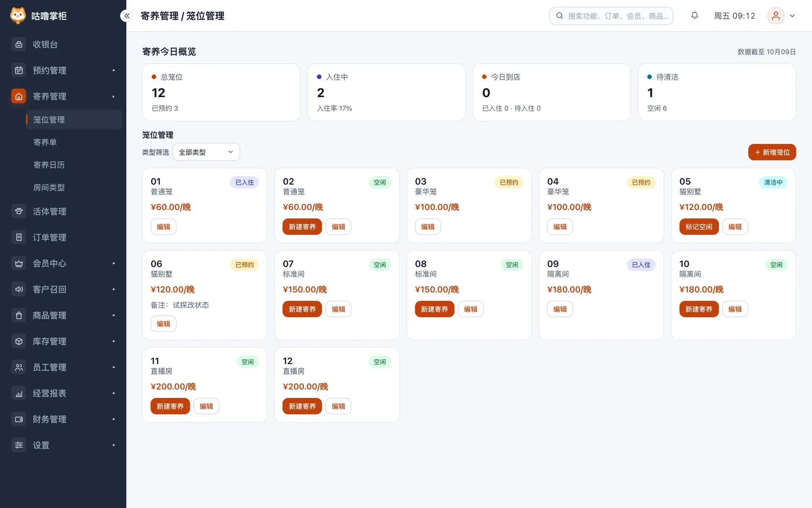Screen dimensions: 812x508
Task: Click 编辑 on cage 12
Action: click(338, 406)
